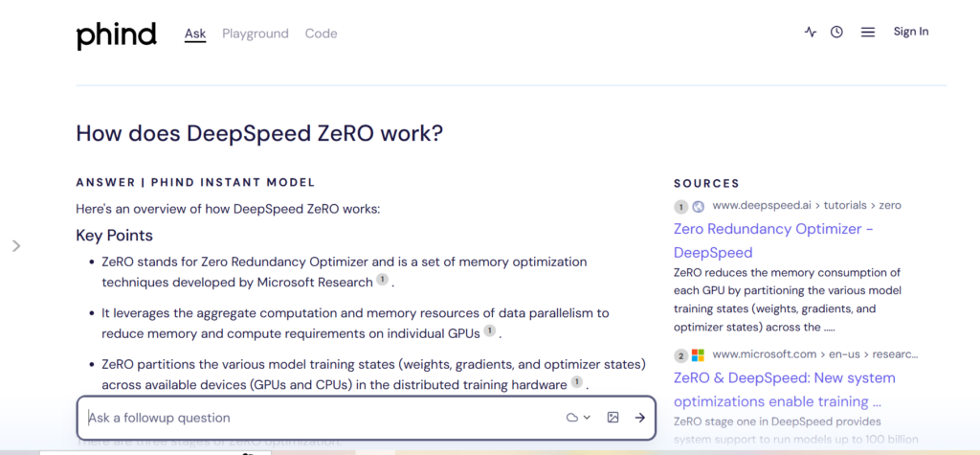
Task: Switch to the Playground tab
Action: [x=256, y=34]
